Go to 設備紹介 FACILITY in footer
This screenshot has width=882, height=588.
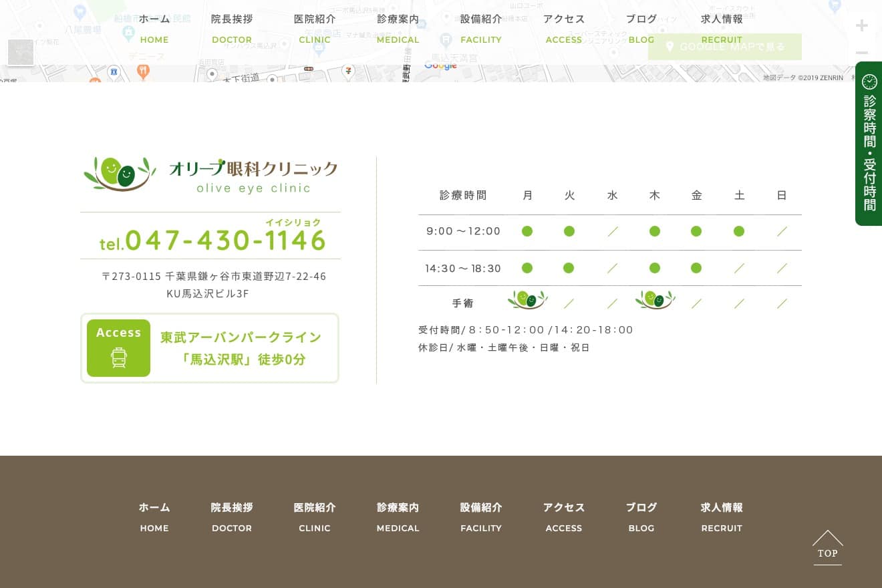tap(481, 517)
